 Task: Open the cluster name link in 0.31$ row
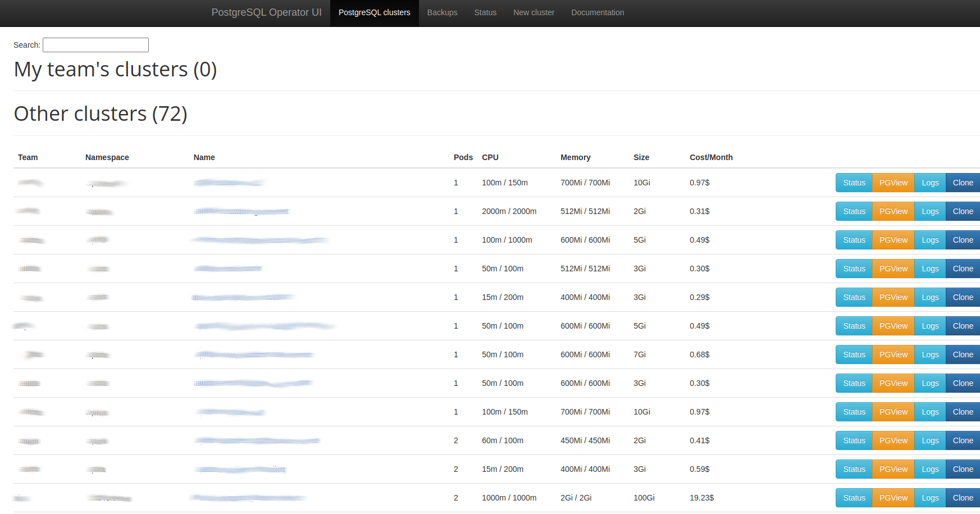(x=241, y=211)
